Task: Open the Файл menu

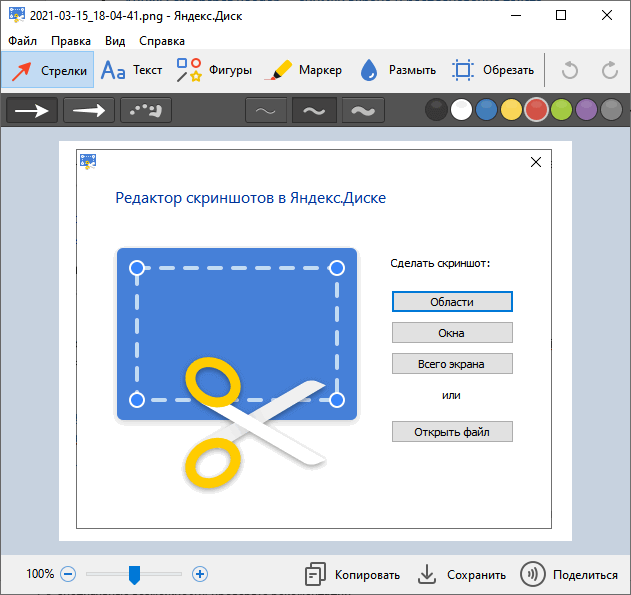Action: coord(23,41)
